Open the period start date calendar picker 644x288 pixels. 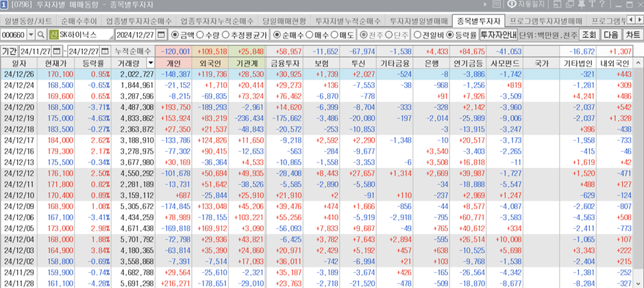tap(58, 51)
